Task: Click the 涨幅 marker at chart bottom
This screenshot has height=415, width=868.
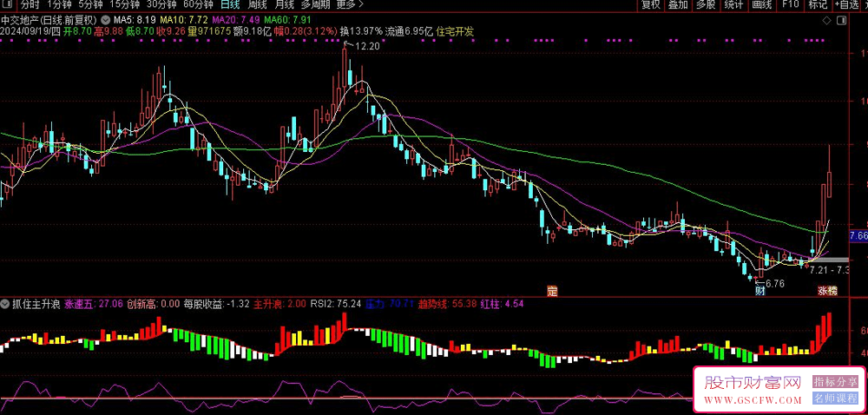Action: 827,291
